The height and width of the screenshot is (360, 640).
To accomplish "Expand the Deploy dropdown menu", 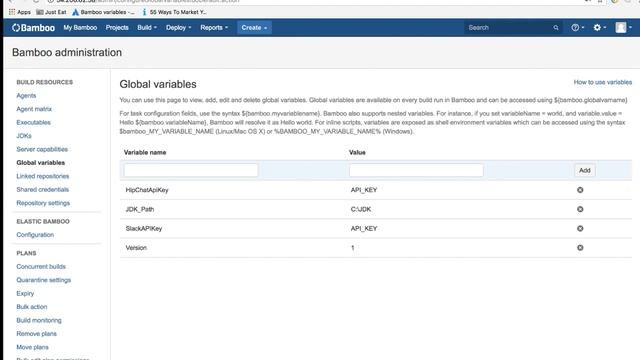I will 178,28.
